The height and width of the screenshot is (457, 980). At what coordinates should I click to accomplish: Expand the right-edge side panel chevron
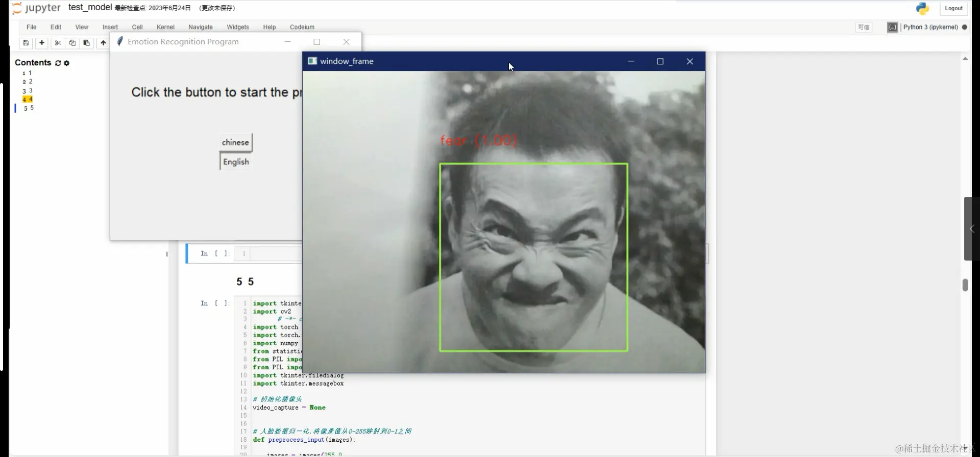[972, 229]
